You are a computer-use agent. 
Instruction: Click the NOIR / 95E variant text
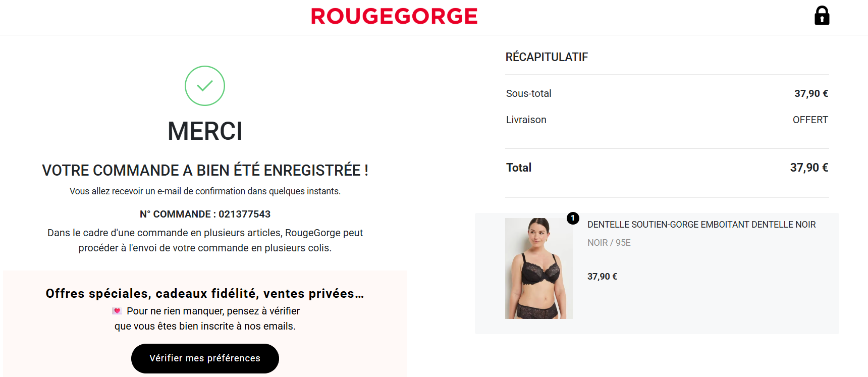609,243
